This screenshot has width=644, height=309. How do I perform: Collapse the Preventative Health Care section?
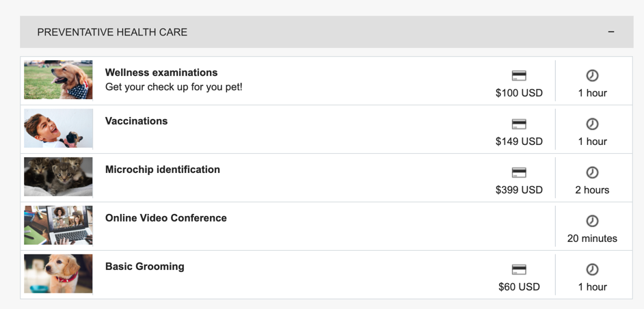[611, 31]
